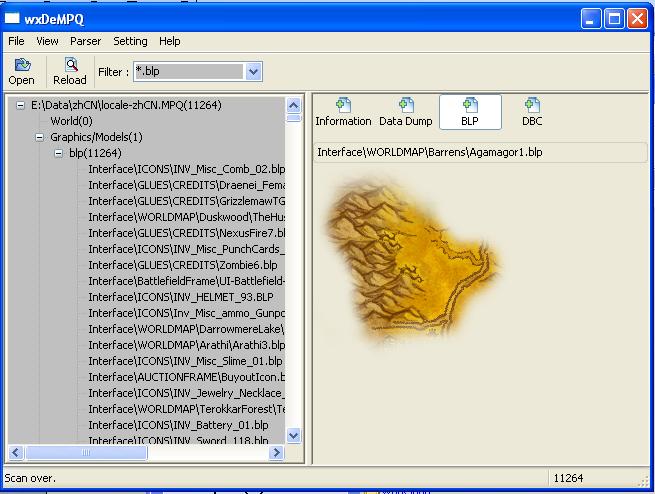Close the wxDeMPQ window

pos(637,19)
